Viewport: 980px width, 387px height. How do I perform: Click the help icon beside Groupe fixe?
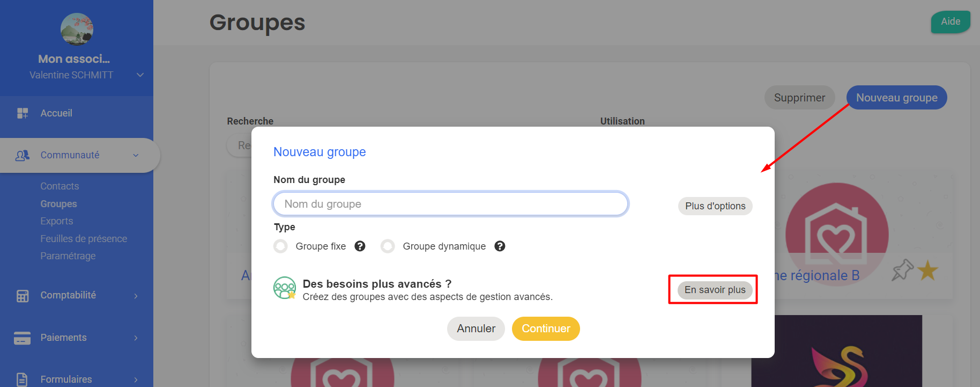click(x=360, y=246)
